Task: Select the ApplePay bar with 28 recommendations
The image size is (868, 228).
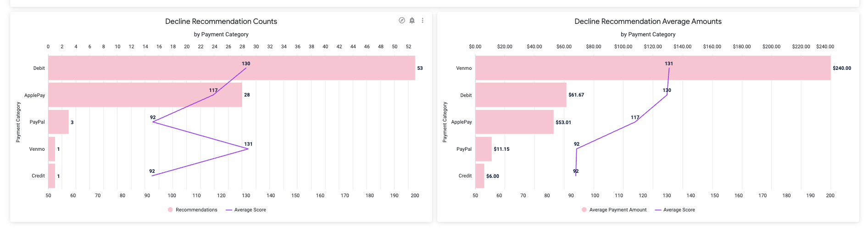Action: pyautogui.click(x=145, y=95)
